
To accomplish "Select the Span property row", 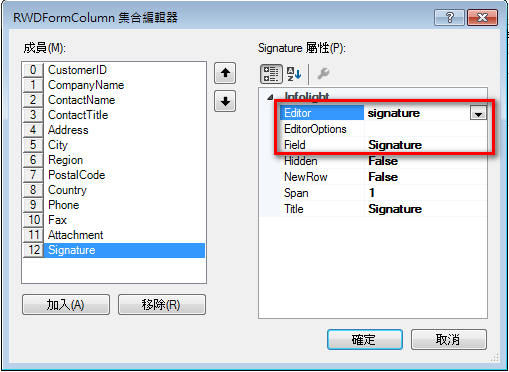I will click(x=383, y=193).
